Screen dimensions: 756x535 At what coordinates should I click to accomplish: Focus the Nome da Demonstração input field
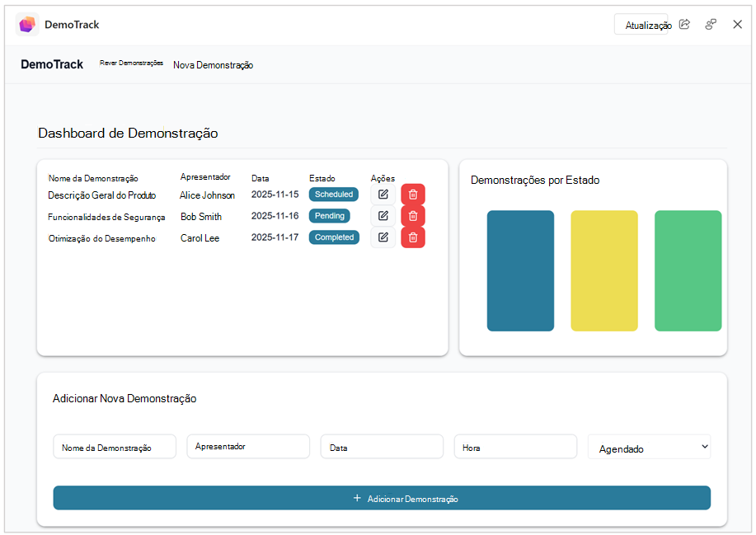pos(115,447)
